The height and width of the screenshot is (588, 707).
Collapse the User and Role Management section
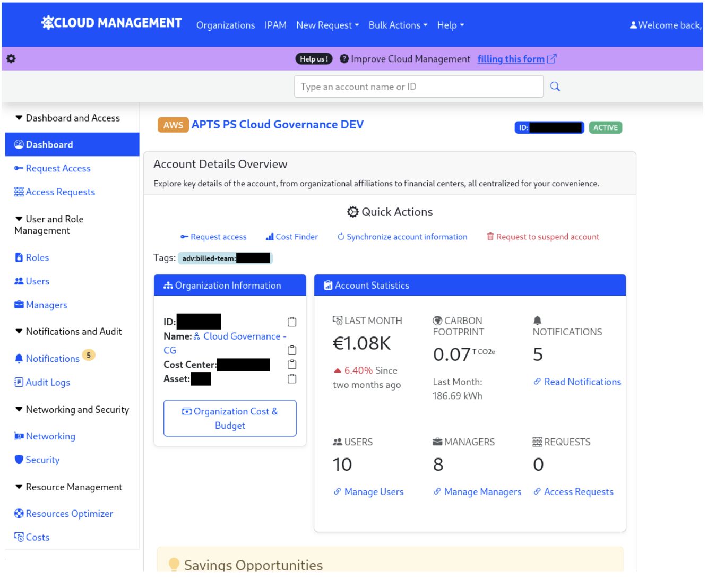[x=49, y=225]
